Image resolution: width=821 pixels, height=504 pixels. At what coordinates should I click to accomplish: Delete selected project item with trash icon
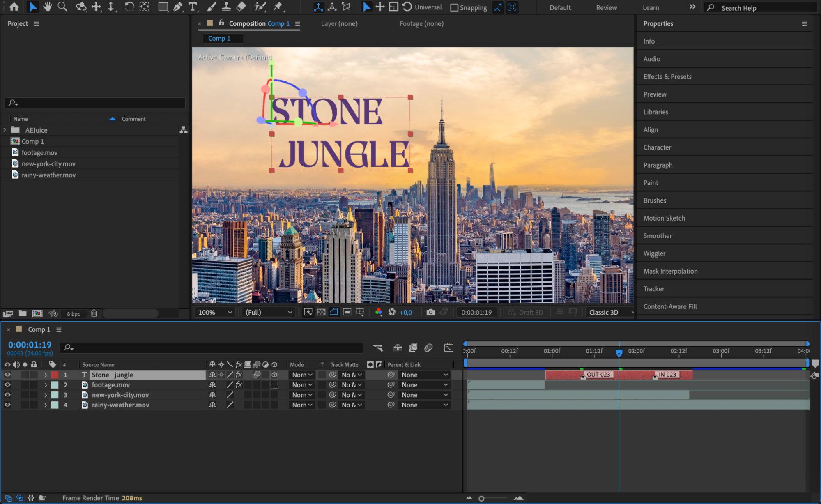(94, 313)
